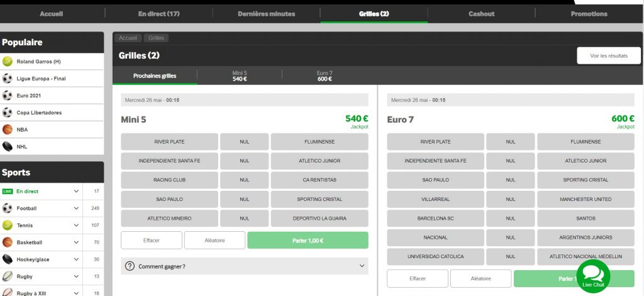Switch to the Euro 7 600 € sub-tab
The image size is (644, 296).
click(325, 76)
